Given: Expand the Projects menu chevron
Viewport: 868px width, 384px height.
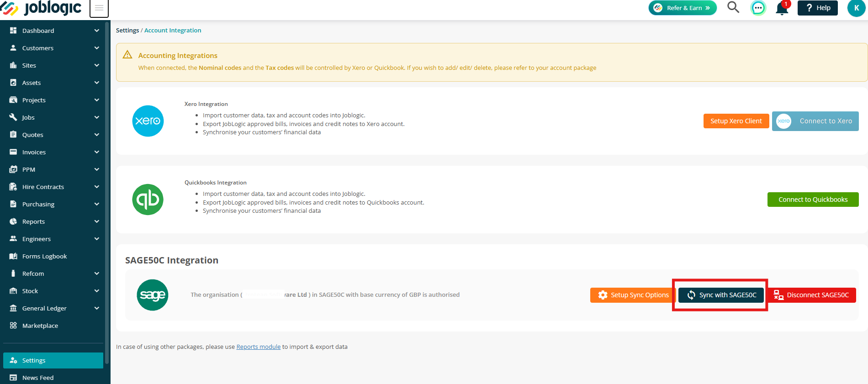Looking at the screenshot, I should click(x=97, y=100).
